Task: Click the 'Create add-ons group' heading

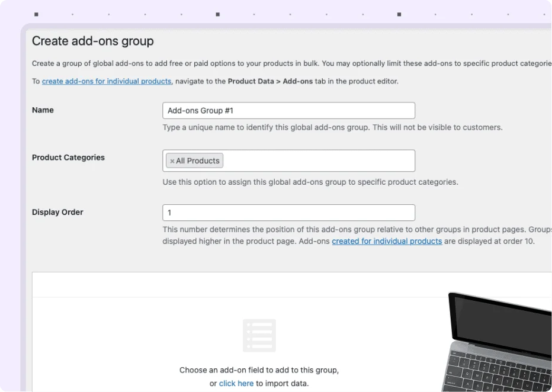Action: pos(93,41)
